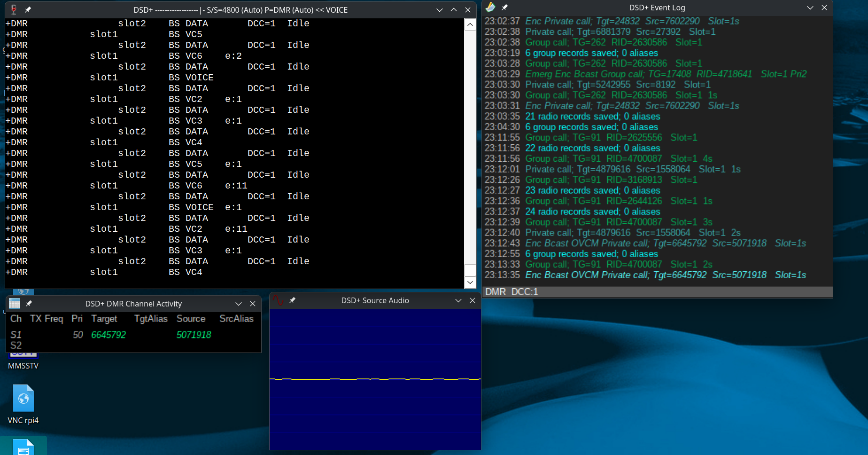Select the 23:03:29 Emerg Enc Bcast Group call entry
868x455 pixels.
tap(646, 74)
